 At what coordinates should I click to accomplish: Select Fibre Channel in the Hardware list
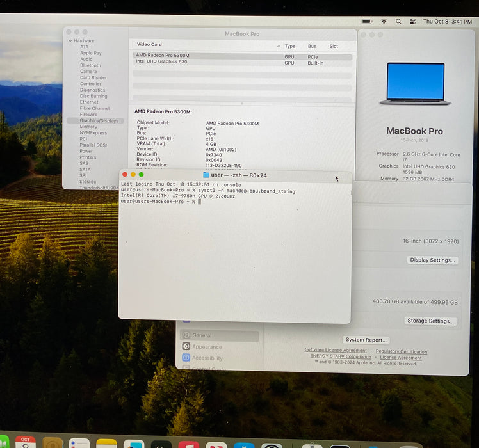95,108
